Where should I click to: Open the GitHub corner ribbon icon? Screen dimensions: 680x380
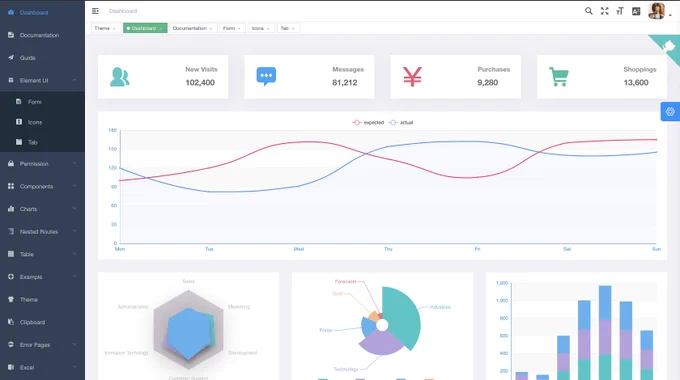668,46
